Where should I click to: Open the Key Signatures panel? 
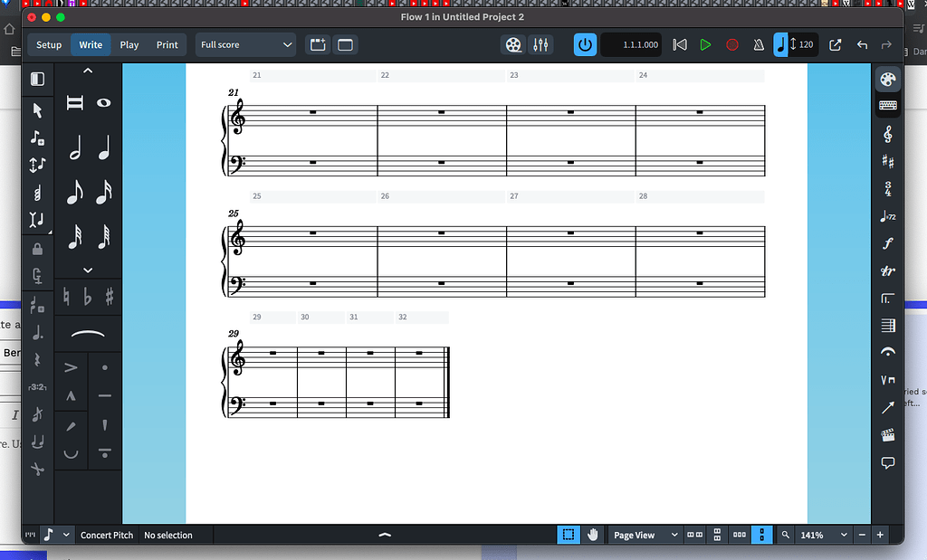888,161
